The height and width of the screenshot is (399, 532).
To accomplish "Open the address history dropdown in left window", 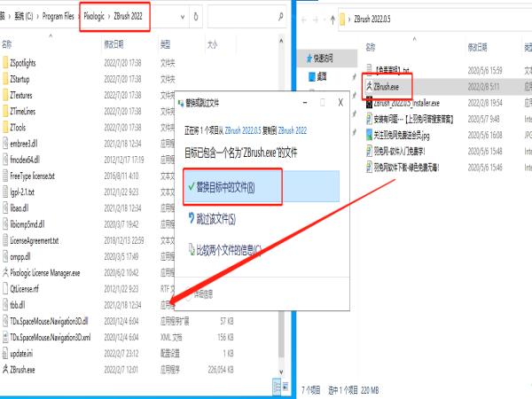I will 183,16.
